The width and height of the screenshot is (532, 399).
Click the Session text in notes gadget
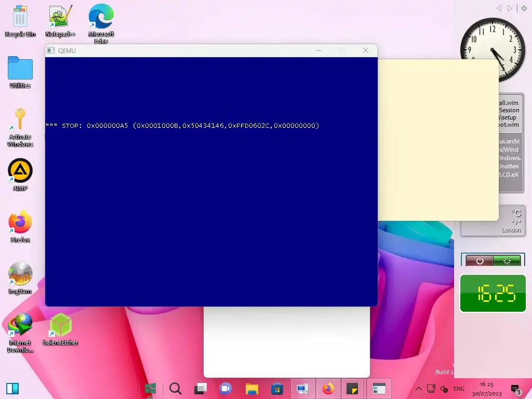(509, 110)
